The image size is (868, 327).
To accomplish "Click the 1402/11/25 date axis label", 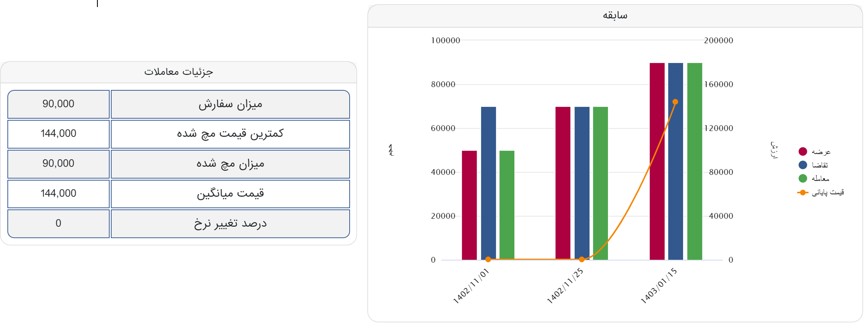I will tap(565, 286).
